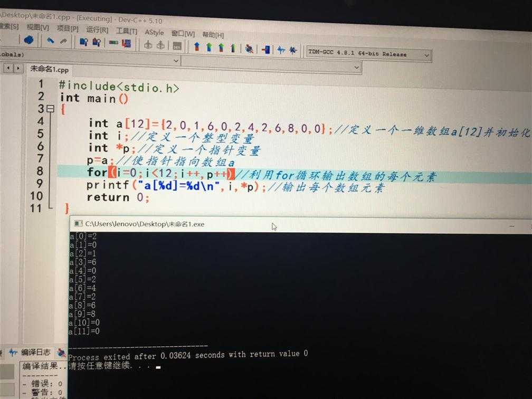
Task: Click the grey 'dev' box toolbar icon
Action: (177, 46)
